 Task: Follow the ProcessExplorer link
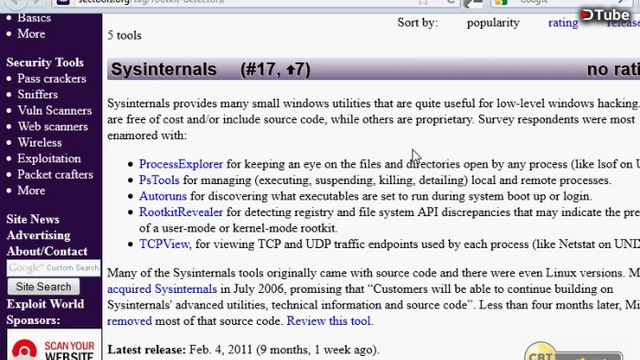tap(181, 164)
